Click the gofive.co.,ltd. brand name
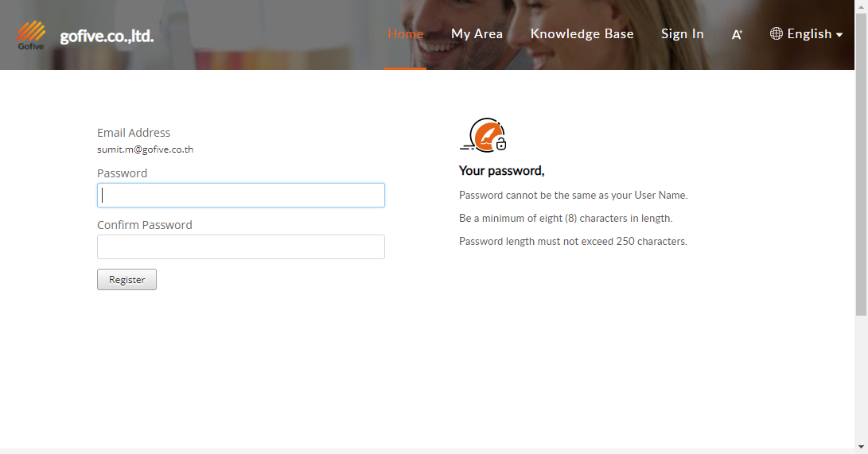This screenshot has height=454, width=868. (107, 36)
